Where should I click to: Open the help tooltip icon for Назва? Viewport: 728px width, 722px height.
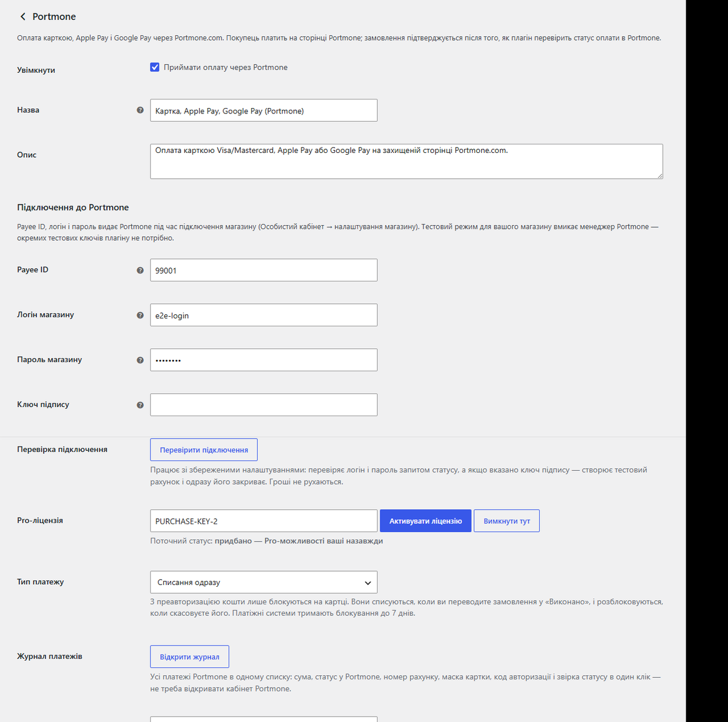(x=140, y=110)
